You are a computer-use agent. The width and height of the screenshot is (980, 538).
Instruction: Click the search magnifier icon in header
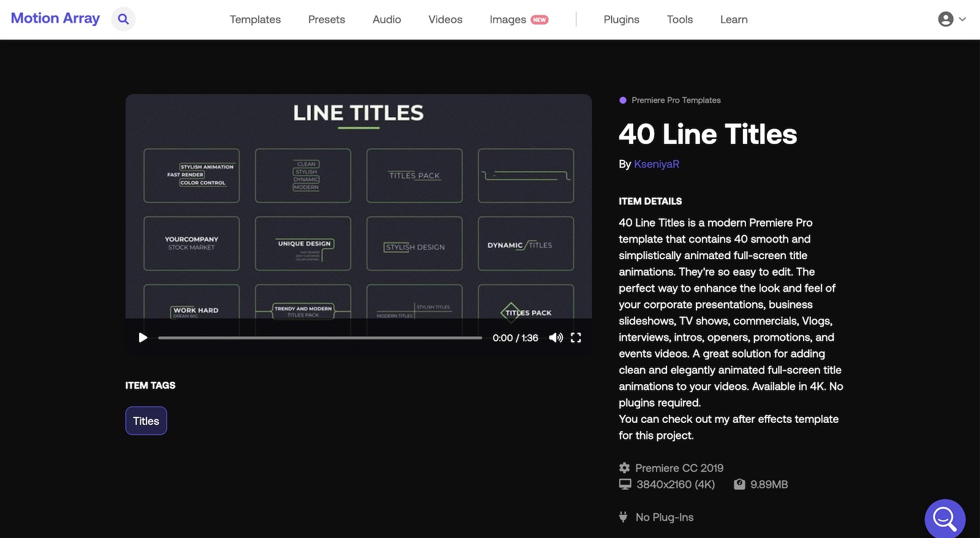[x=123, y=19]
